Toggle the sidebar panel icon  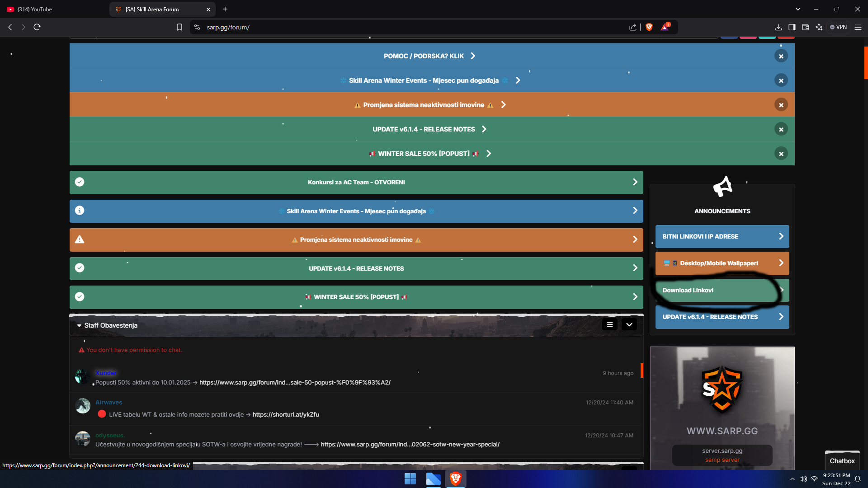tap(792, 27)
